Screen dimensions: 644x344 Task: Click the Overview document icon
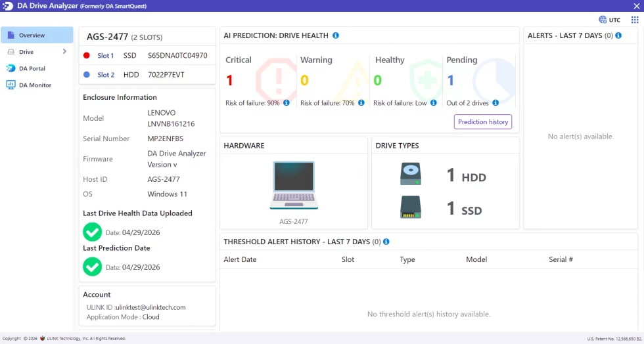(x=11, y=35)
